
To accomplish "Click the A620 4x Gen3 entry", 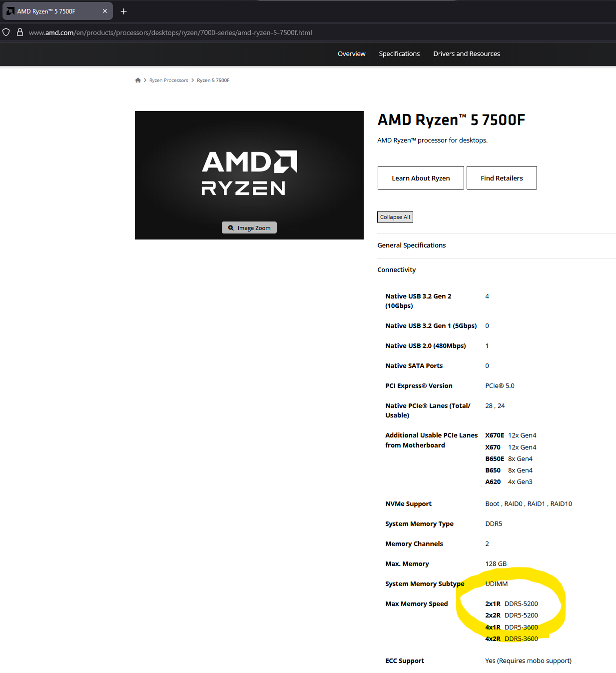I will (509, 481).
